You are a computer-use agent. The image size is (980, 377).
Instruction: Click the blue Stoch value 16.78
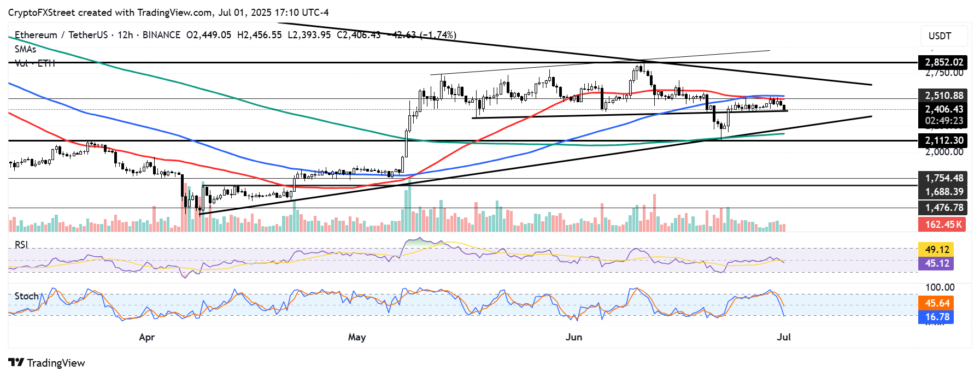937,317
